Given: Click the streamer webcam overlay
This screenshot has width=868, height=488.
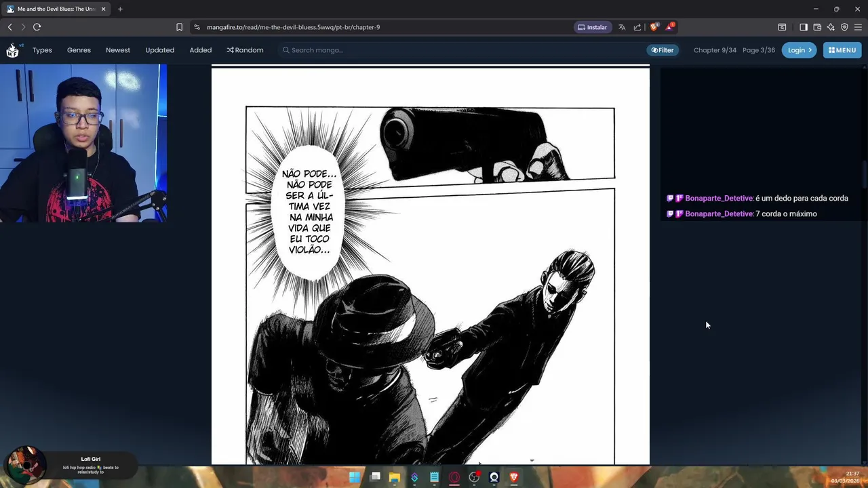Looking at the screenshot, I should [x=83, y=143].
